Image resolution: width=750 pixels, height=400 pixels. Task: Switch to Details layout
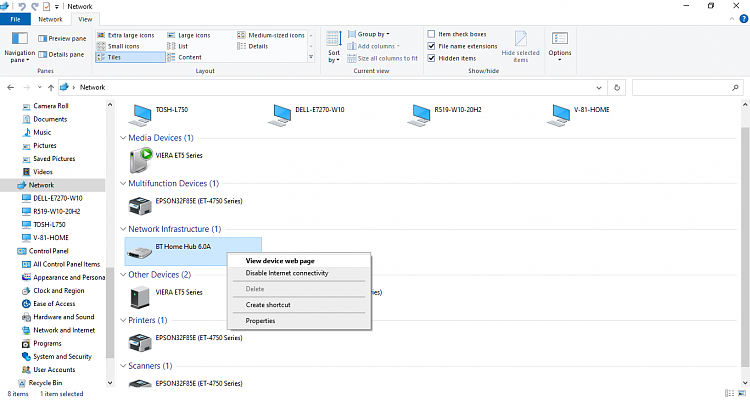pyautogui.click(x=253, y=46)
